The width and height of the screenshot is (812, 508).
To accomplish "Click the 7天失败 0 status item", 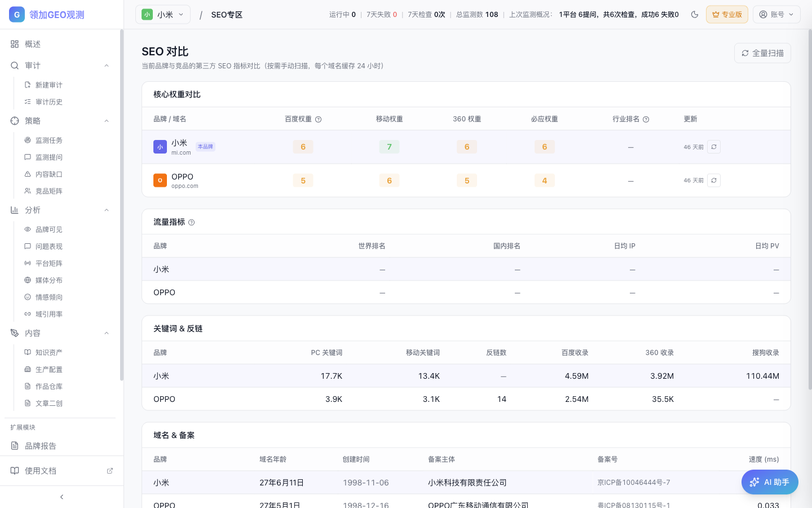I will [382, 15].
